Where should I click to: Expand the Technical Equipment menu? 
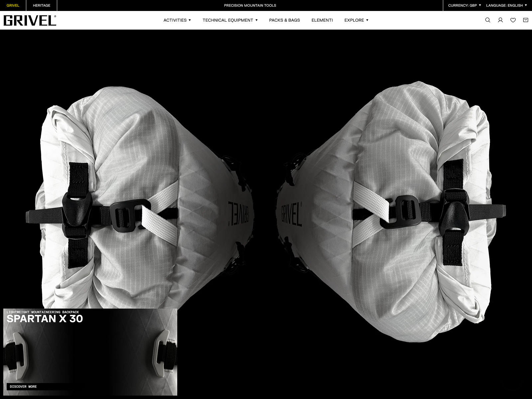[230, 20]
